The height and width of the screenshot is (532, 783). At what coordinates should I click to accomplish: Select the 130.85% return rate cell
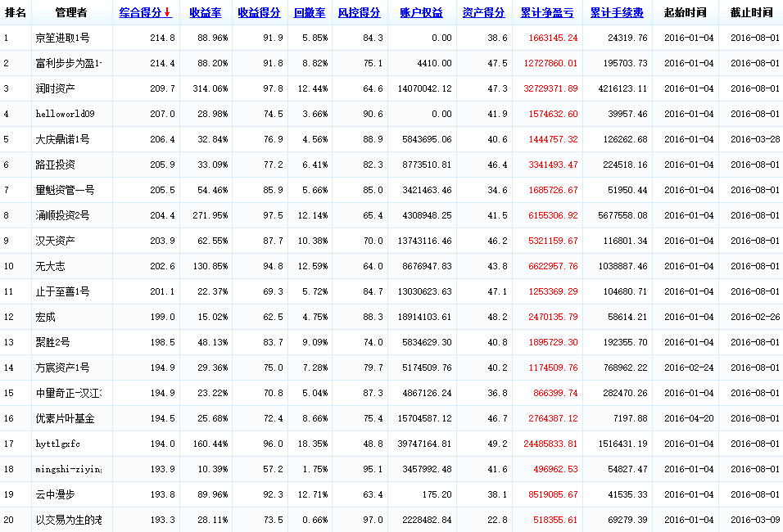point(210,267)
